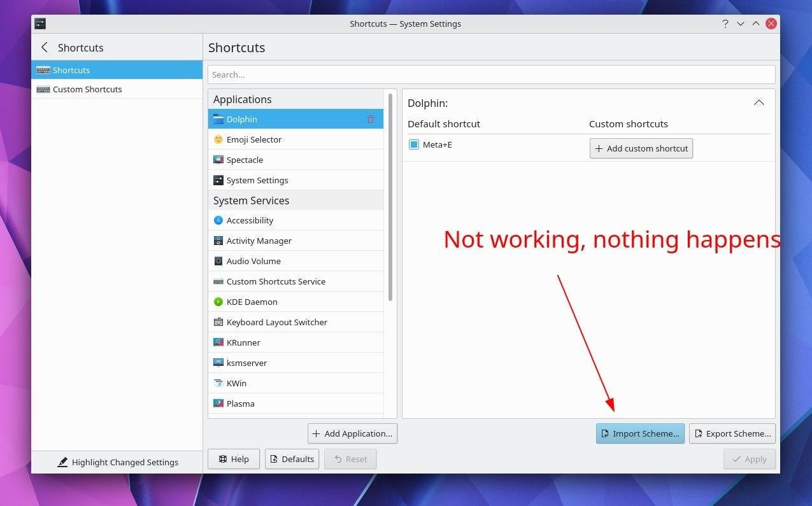Click Import Scheme button
This screenshot has height=506, width=812.
coord(640,433)
